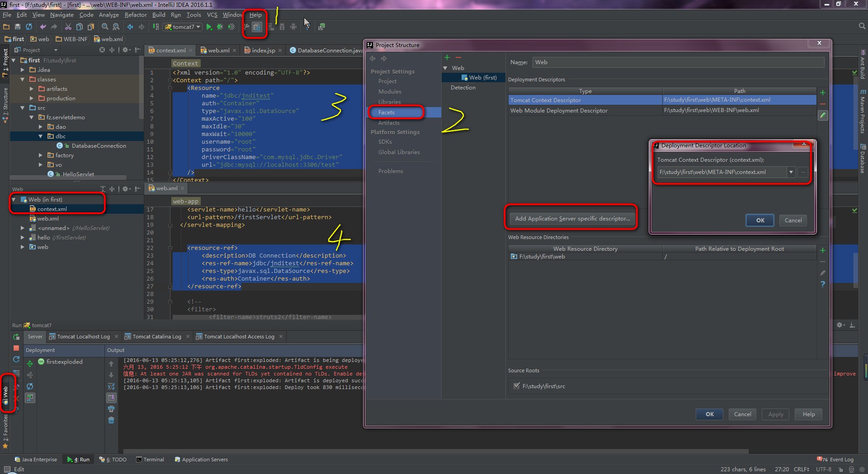Open the Navigate menu
The height and width of the screenshot is (474, 868).
point(62,15)
